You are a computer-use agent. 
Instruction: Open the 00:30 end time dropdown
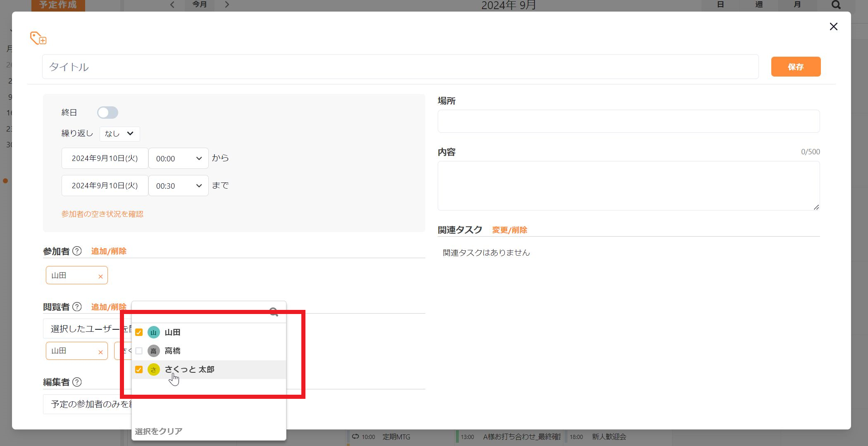pyautogui.click(x=178, y=186)
